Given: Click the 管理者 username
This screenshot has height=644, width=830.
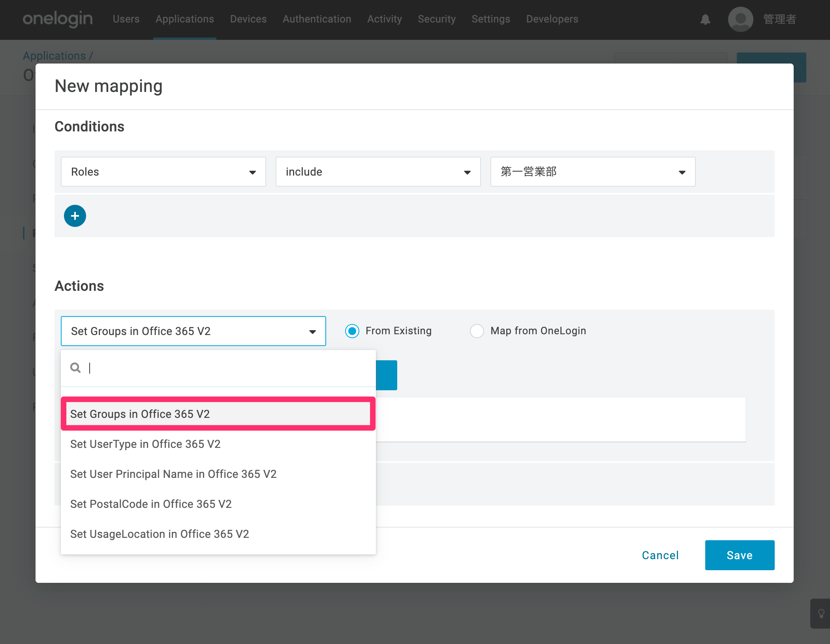Looking at the screenshot, I should pos(779,19).
